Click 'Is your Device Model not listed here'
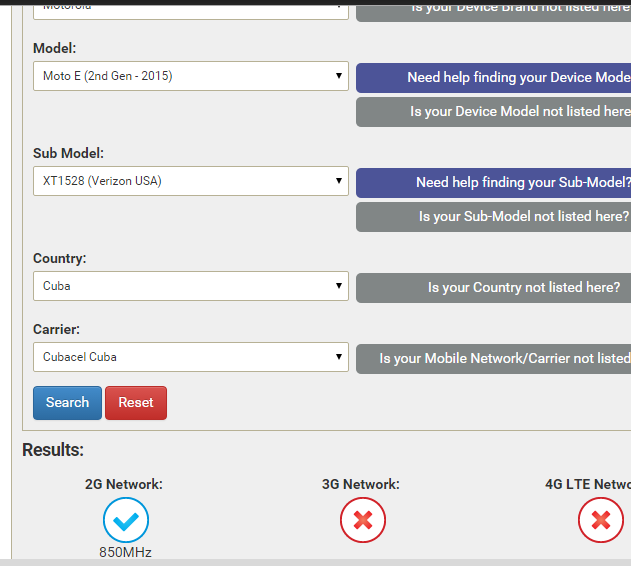This screenshot has height=566, width=631. 494,112
